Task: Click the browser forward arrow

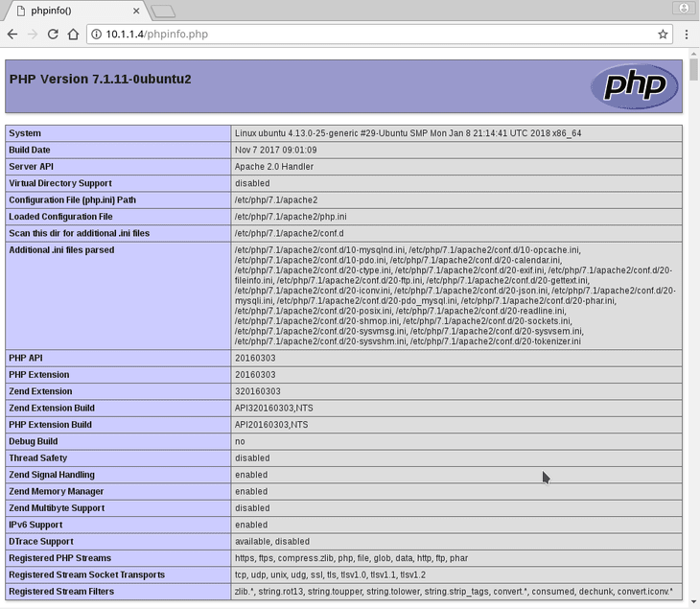Action: click(33, 35)
